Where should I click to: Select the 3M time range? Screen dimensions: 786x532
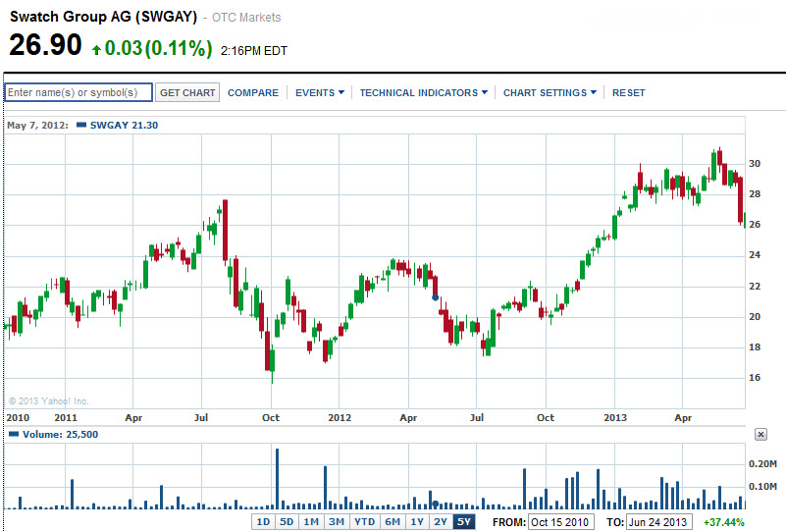coord(336,521)
